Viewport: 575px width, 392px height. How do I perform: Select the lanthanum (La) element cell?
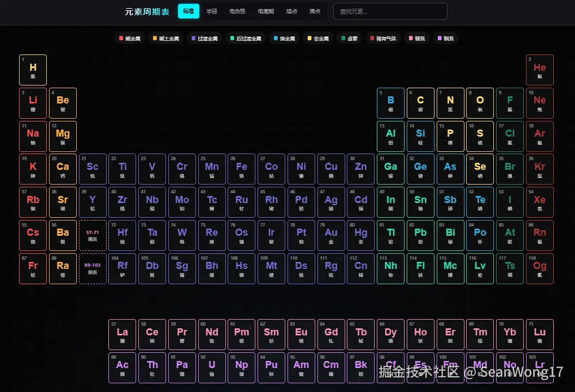[123, 334]
